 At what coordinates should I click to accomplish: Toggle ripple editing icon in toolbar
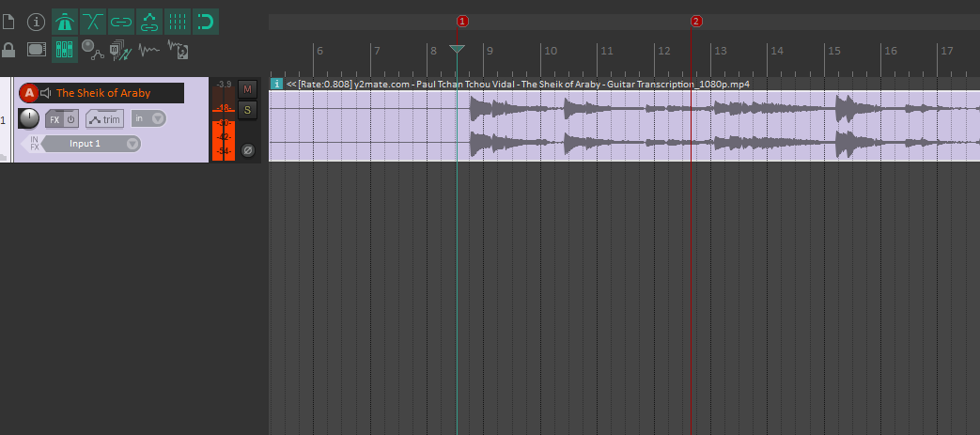pyautogui.click(x=149, y=21)
